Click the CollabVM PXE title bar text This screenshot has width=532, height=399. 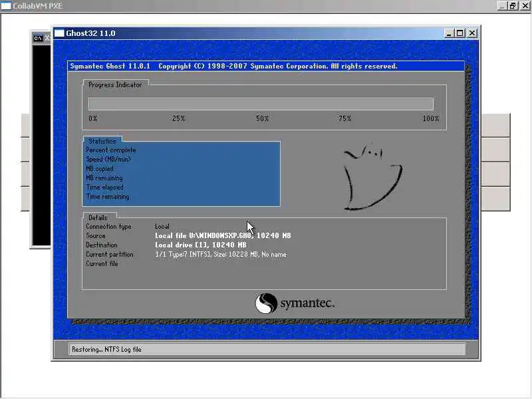click(38, 6)
